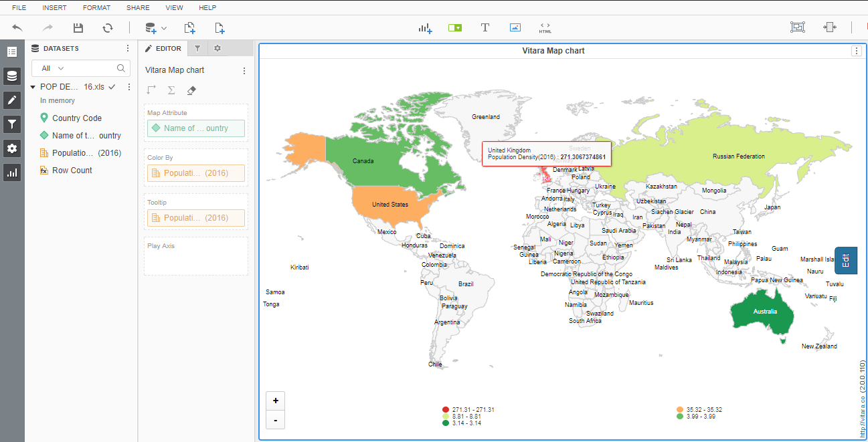Insert a filter with green toolbar icon
This screenshot has height=442, width=868.
coord(455,28)
